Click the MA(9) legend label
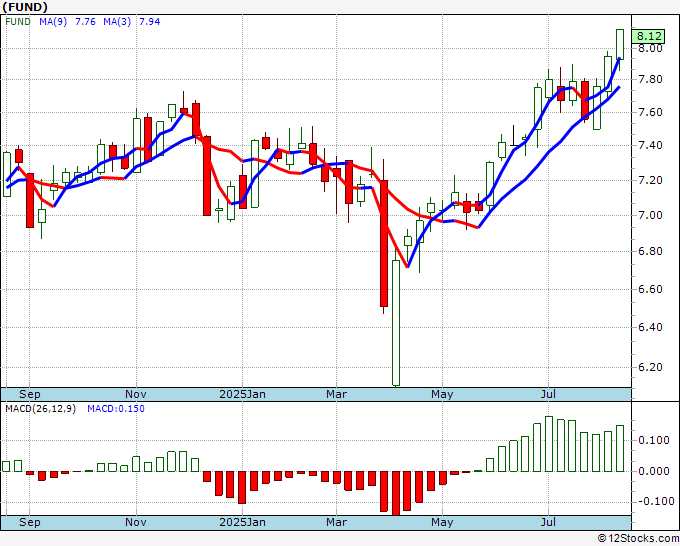The image size is (680, 546). pos(53,22)
